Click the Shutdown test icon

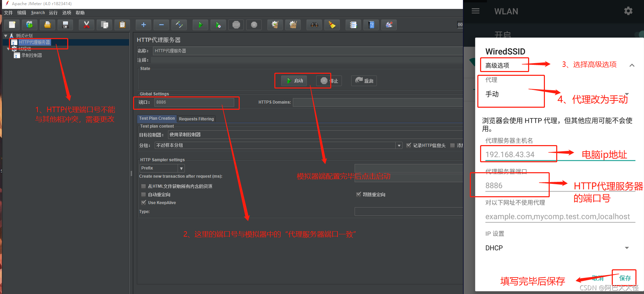tap(254, 25)
